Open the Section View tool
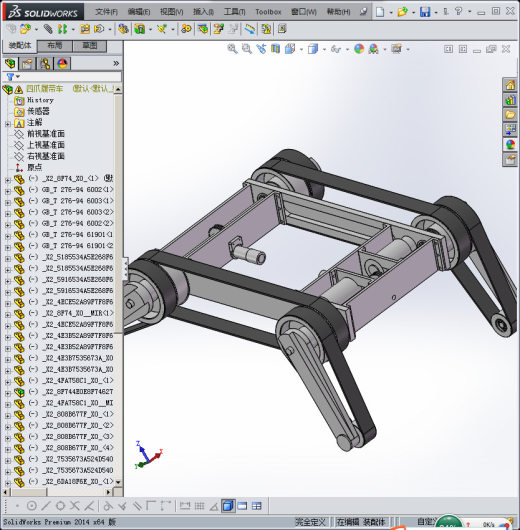This screenshot has height=530, width=520. click(x=275, y=49)
